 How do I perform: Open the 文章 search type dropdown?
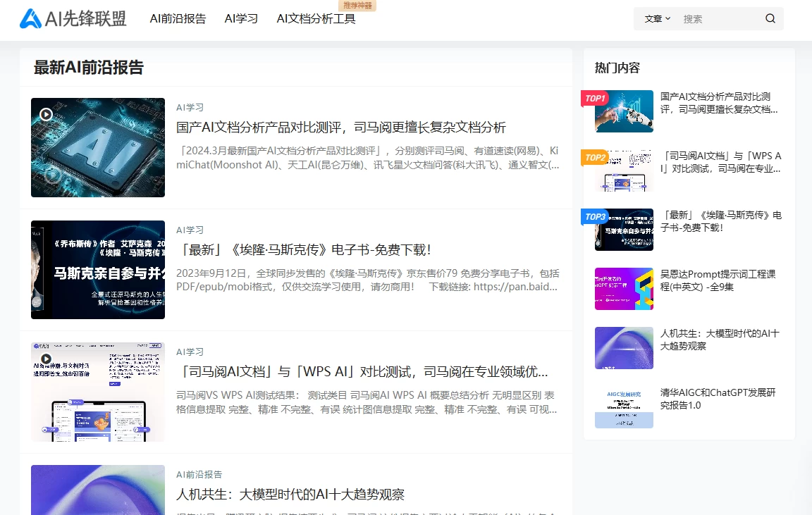[656, 18]
